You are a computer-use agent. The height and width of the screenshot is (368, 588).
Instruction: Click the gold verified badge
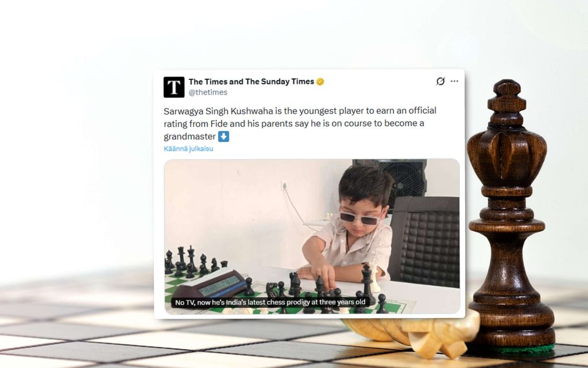click(320, 82)
